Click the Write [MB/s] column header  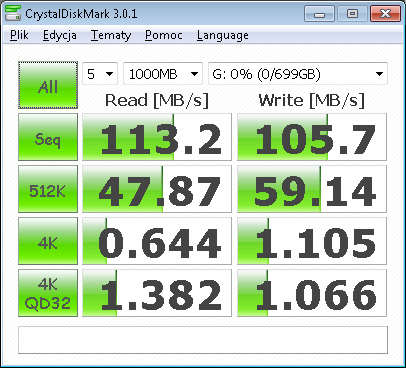tap(312, 100)
